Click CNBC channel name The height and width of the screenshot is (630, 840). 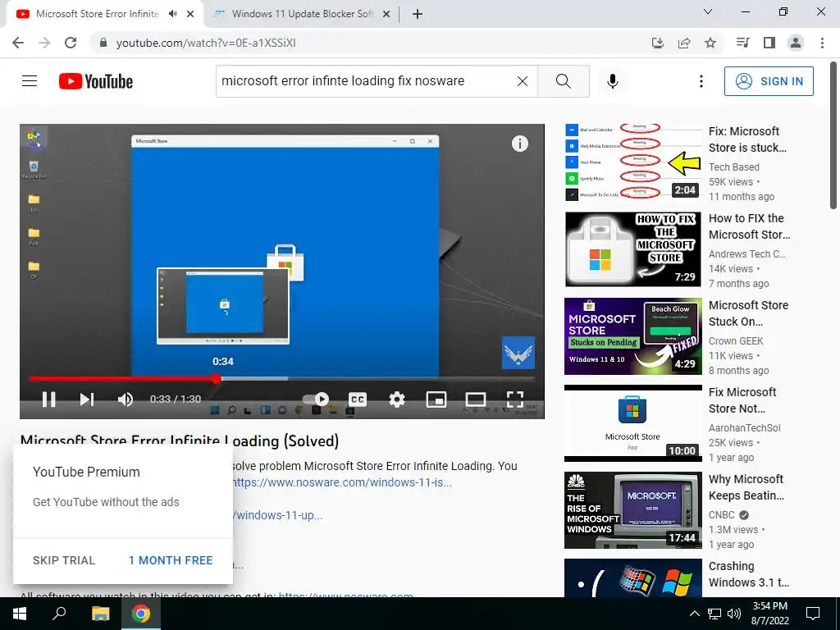point(721,515)
